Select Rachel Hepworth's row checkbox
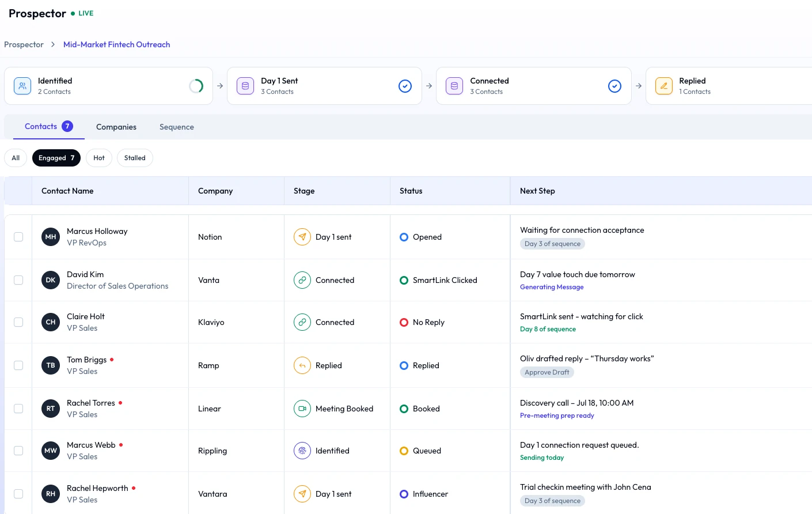The height and width of the screenshot is (514, 812). (x=18, y=494)
